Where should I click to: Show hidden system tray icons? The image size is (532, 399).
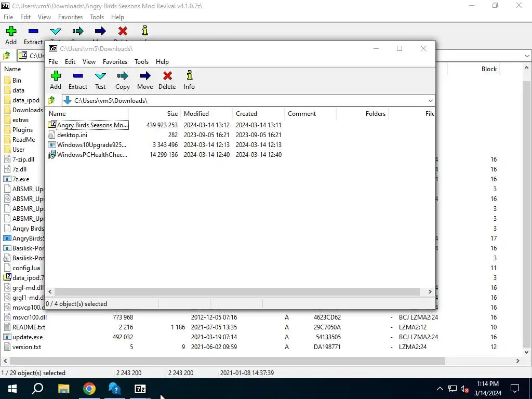440,389
